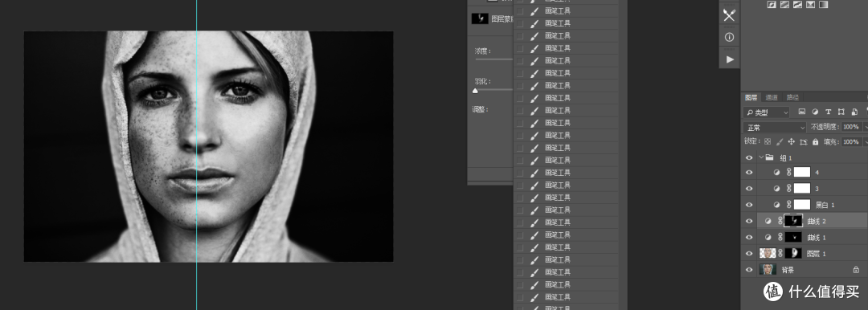Add a Threshold adjustment layer icon
The height and width of the screenshot is (310, 868).
(x=798, y=5)
